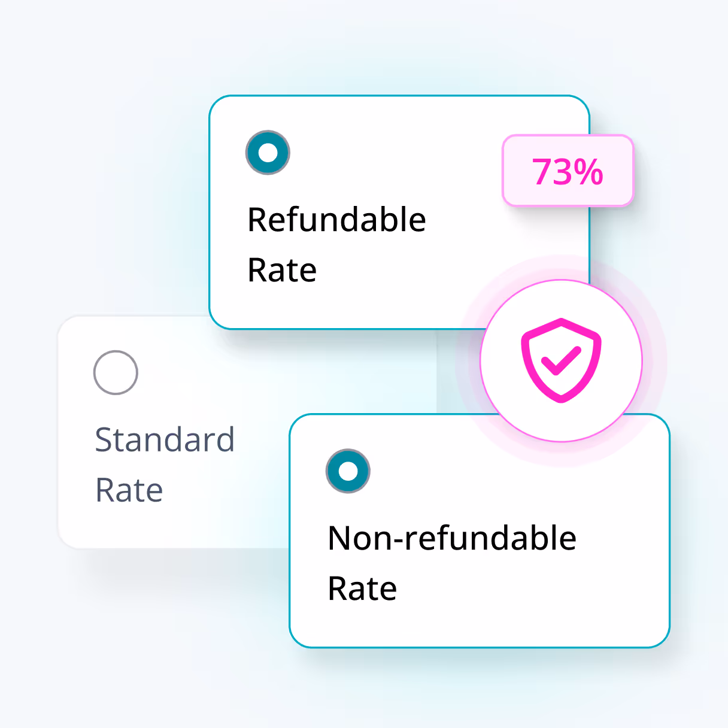This screenshot has height=728, width=728.
Task: Click the pink shield icon
Action: (x=561, y=360)
